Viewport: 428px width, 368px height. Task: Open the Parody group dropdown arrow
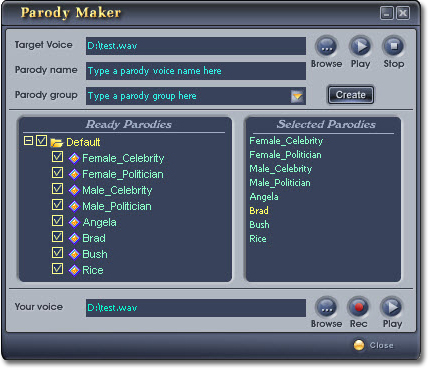[x=297, y=96]
